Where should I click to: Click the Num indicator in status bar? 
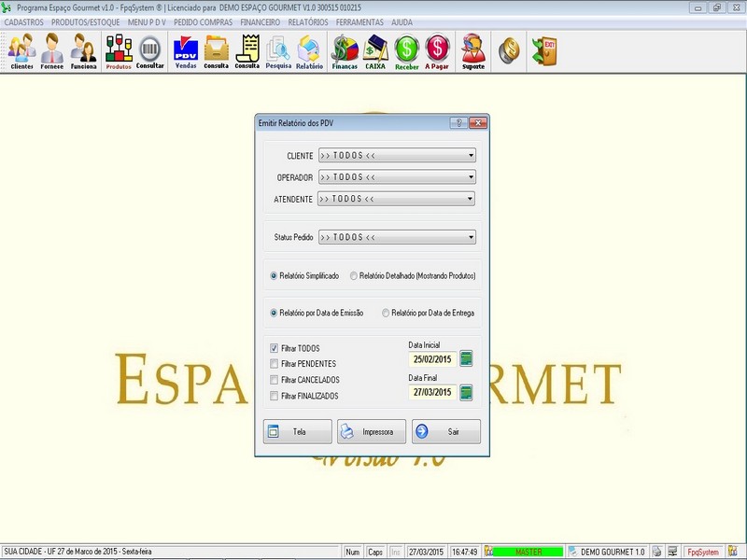(353, 552)
